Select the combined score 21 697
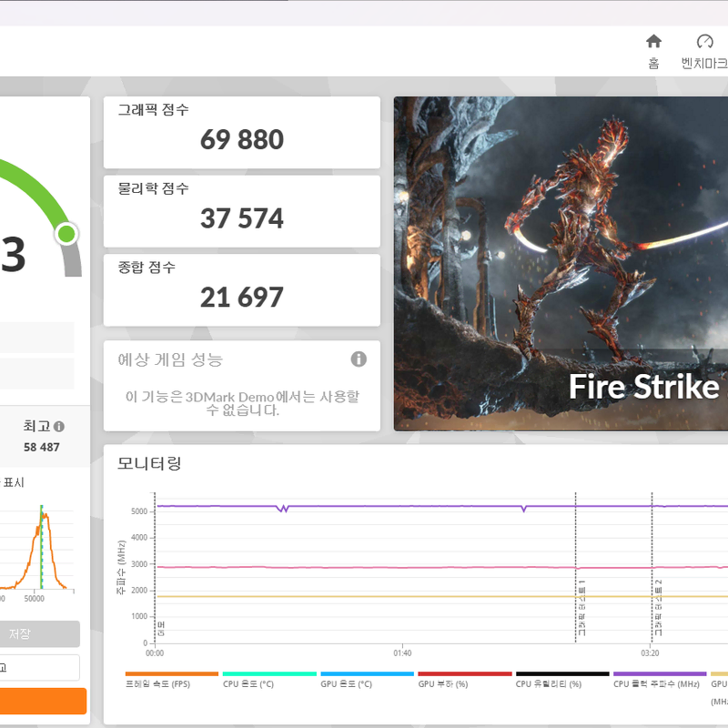728x728 pixels. (x=242, y=298)
